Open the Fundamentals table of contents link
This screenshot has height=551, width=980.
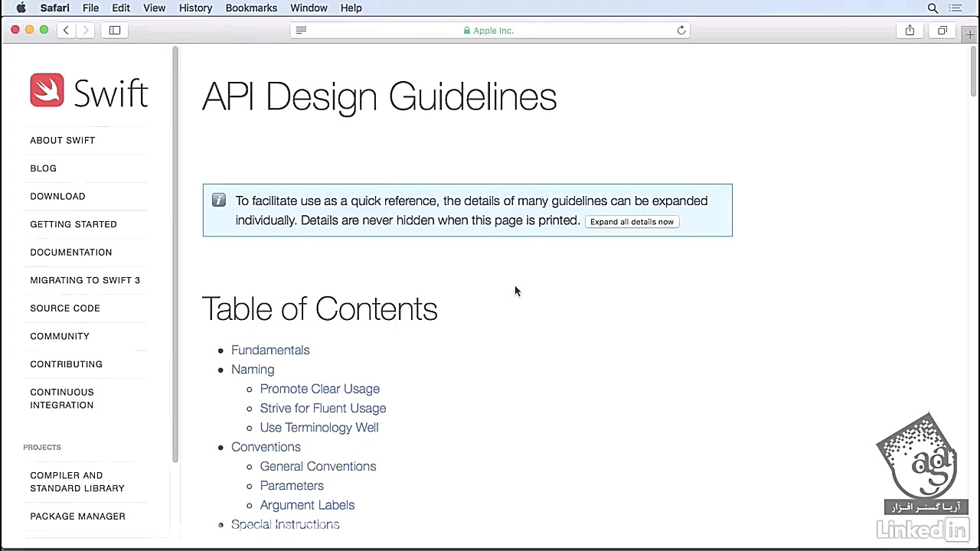pos(270,350)
